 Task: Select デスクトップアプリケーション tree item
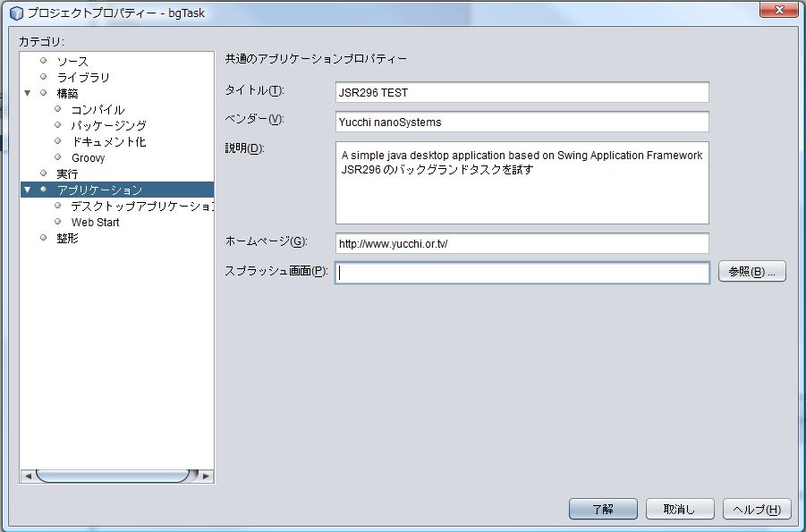click(141, 207)
